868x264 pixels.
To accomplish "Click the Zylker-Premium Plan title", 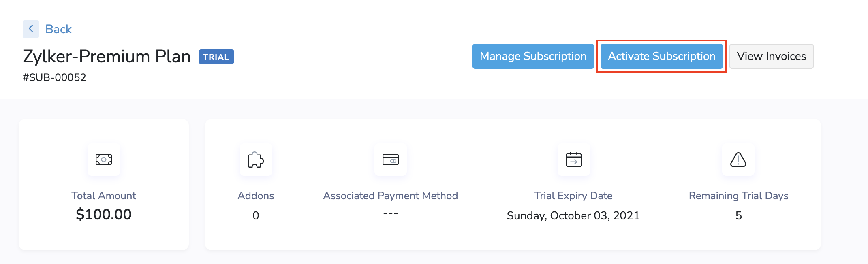I will 107,57.
